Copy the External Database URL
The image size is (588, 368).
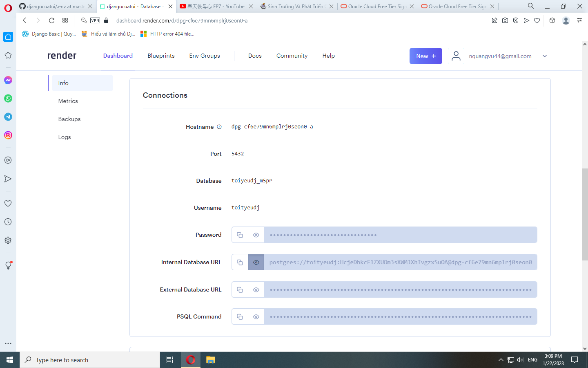pos(240,289)
